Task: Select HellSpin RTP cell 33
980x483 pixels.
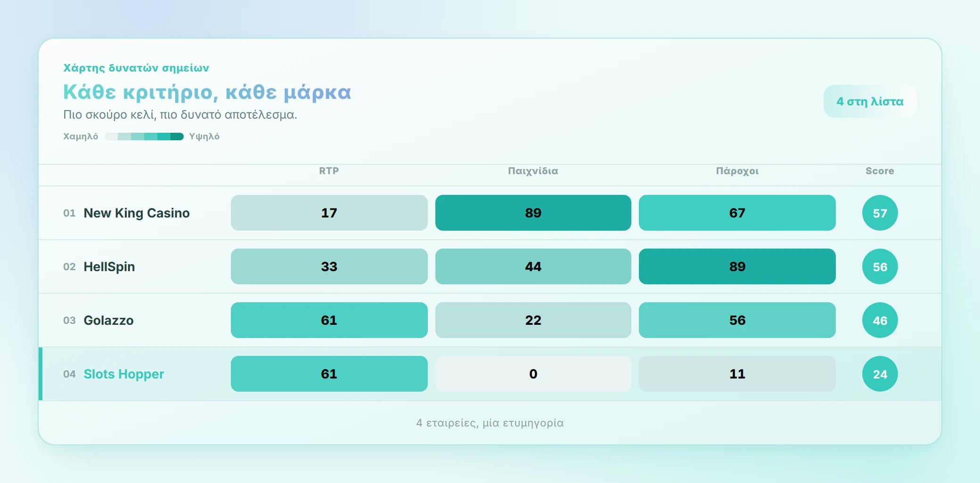Action: tap(329, 266)
